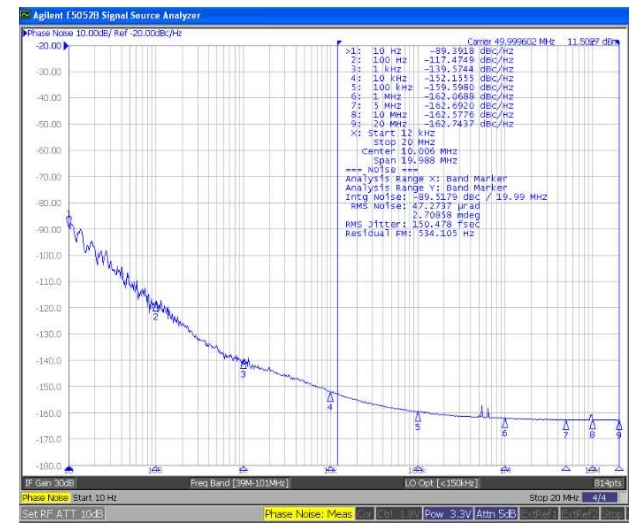Viewport: 638px width, 527px height.
Task: Click the RMS Noise 47.2737 µrad value
Action: coord(415,206)
